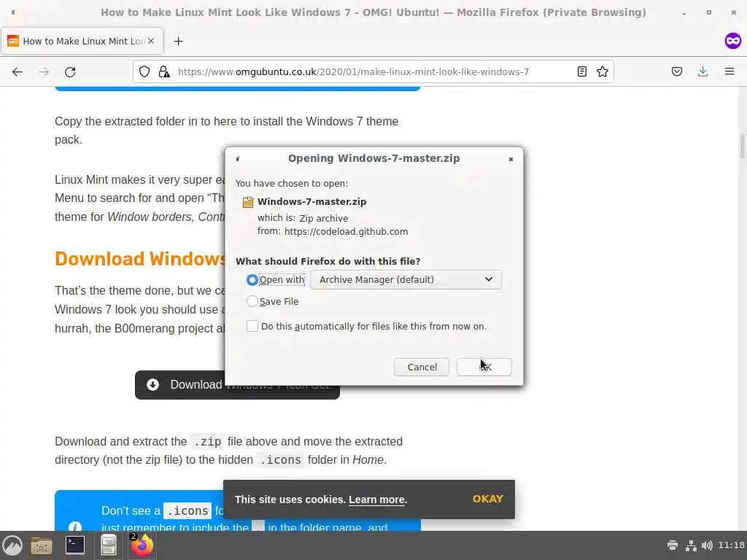This screenshot has width=747, height=560.
Task: Click the download arrow icon on button
Action: [x=153, y=385]
